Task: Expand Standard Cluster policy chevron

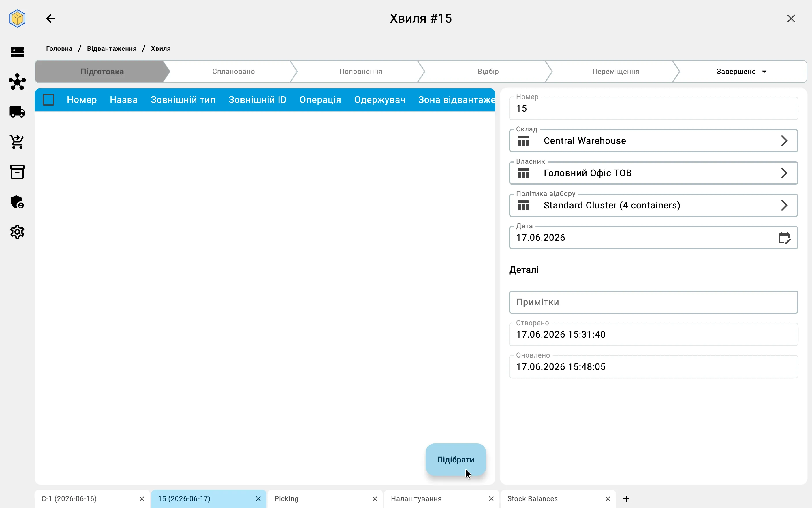Action: pyautogui.click(x=784, y=205)
